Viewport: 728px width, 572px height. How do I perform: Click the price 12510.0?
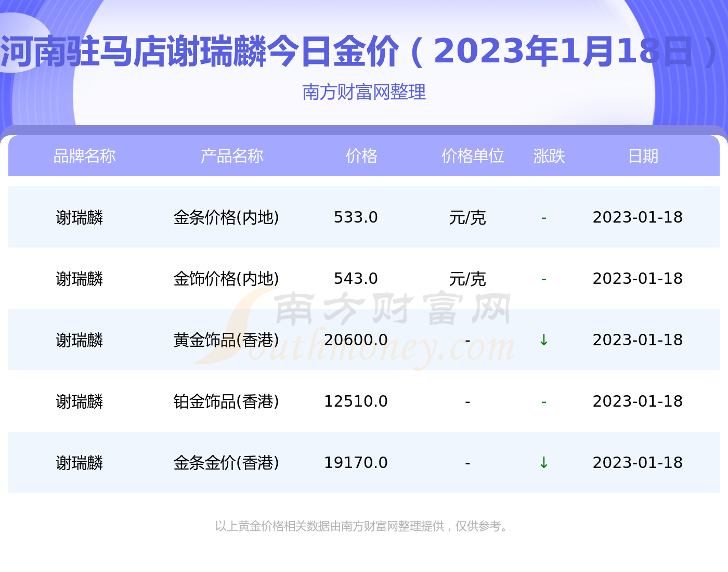(x=356, y=401)
